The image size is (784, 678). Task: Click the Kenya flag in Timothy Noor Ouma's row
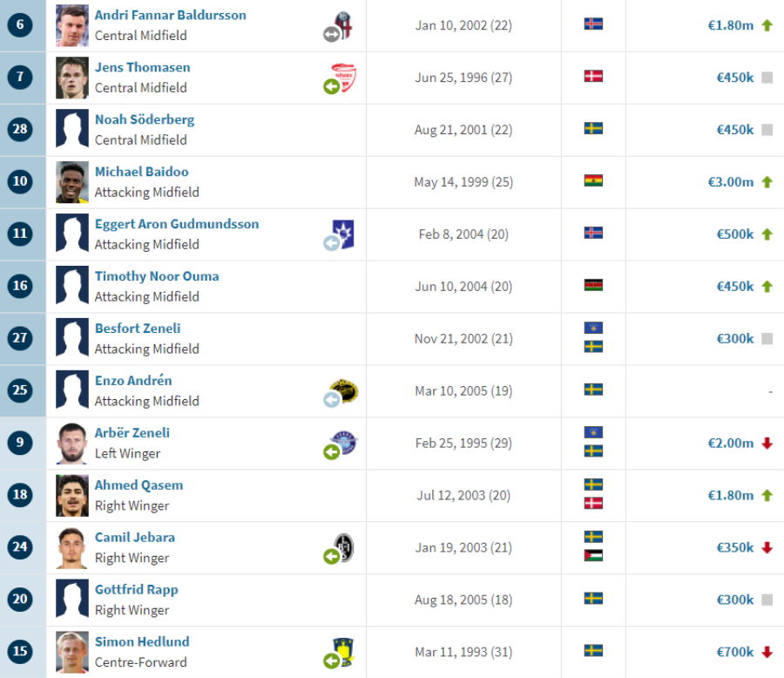(x=593, y=285)
